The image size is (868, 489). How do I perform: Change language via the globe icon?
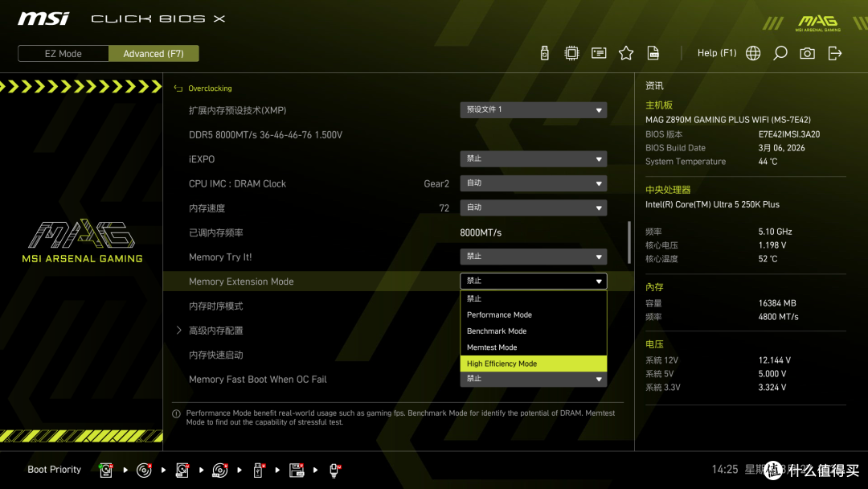pyautogui.click(x=753, y=53)
